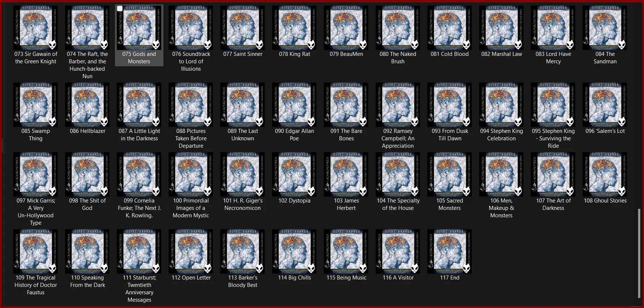This screenshot has width=644, height=308.
Task: Pick the 086 Hellblazer file icon
Action: tap(87, 105)
